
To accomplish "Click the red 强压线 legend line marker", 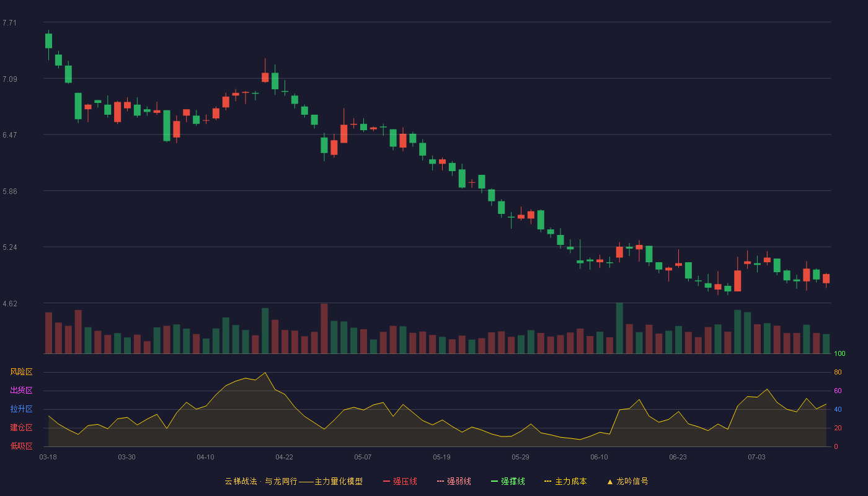I will point(387,481).
